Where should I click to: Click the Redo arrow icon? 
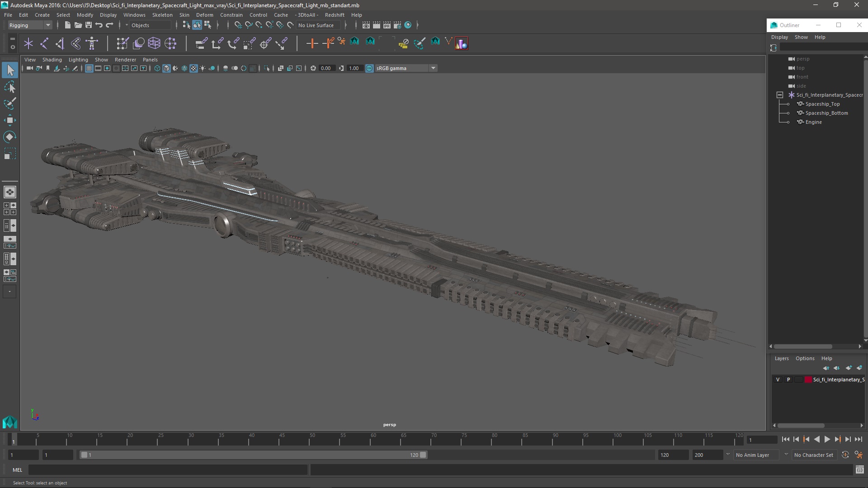pyautogui.click(x=109, y=25)
